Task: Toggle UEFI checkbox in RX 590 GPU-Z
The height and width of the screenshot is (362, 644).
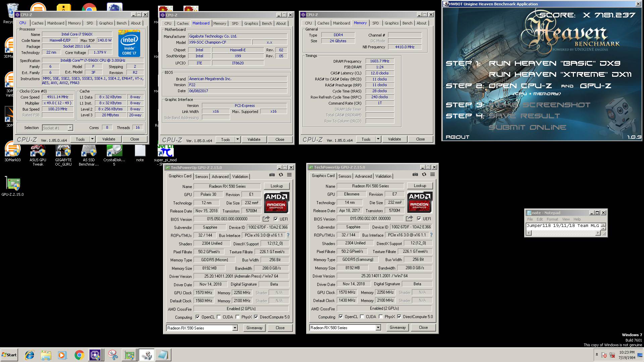Action: coord(276,219)
